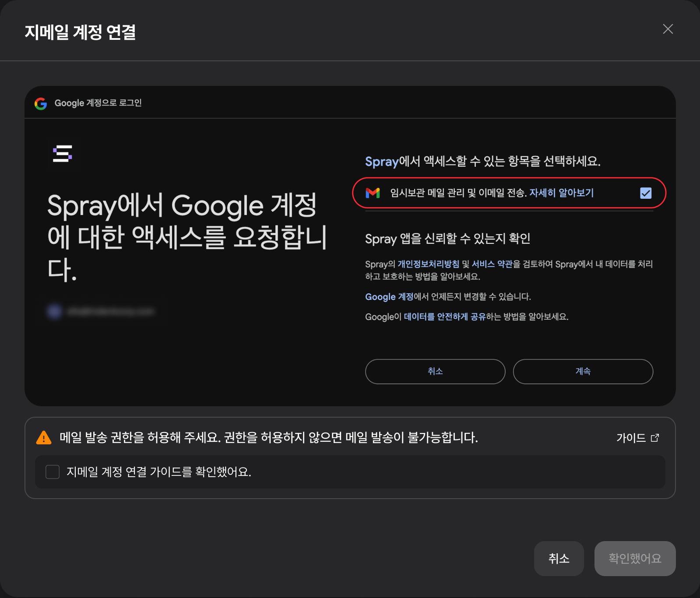Viewport: 700px width, 598px height.
Task: Check 지메일 계정 연결 가이드를 확인했어요 box
Action: click(x=53, y=472)
